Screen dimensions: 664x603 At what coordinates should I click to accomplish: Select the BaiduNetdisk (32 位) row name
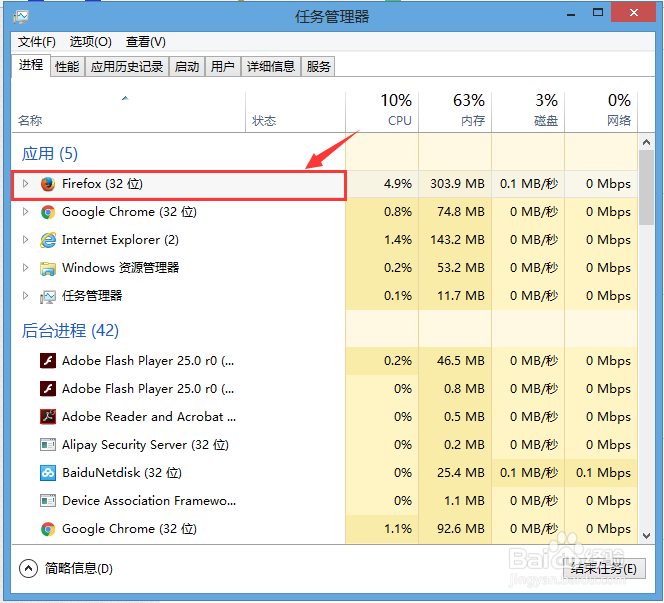[x=122, y=473]
